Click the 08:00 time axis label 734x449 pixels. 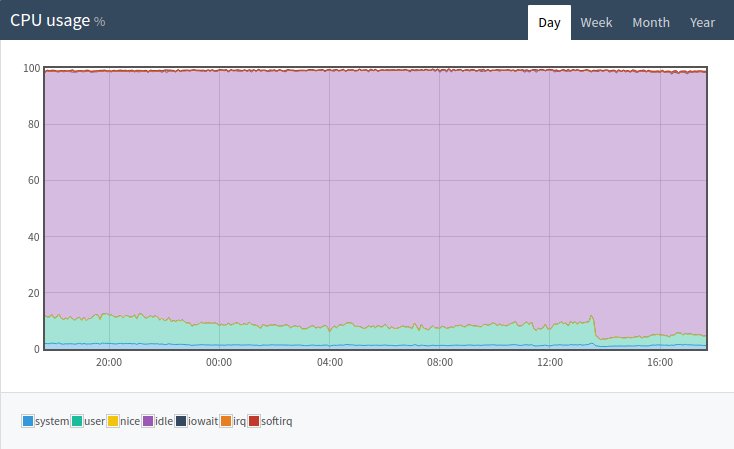tap(440, 362)
